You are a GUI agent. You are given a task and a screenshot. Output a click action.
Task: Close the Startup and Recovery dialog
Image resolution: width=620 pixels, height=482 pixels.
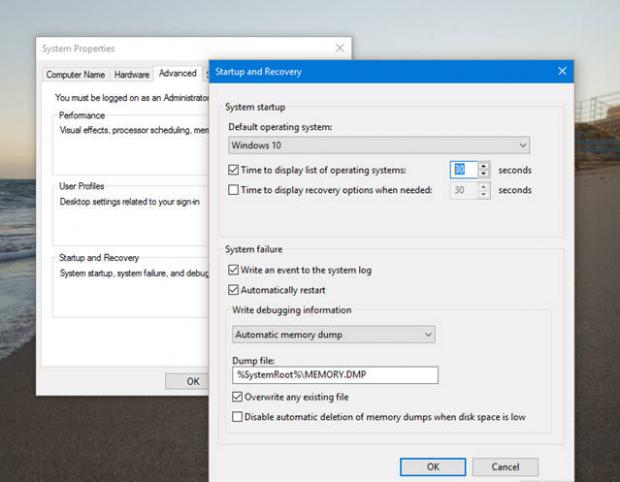pyautogui.click(x=561, y=72)
